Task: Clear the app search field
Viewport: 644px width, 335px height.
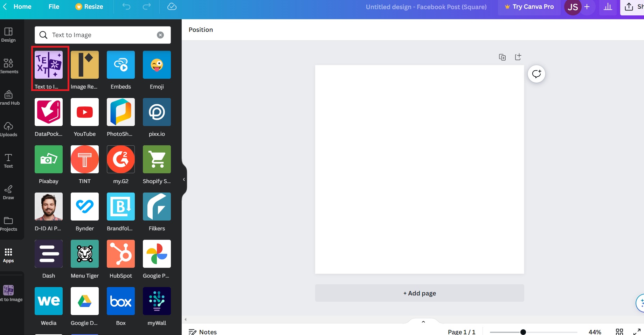Action: click(x=160, y=35)
